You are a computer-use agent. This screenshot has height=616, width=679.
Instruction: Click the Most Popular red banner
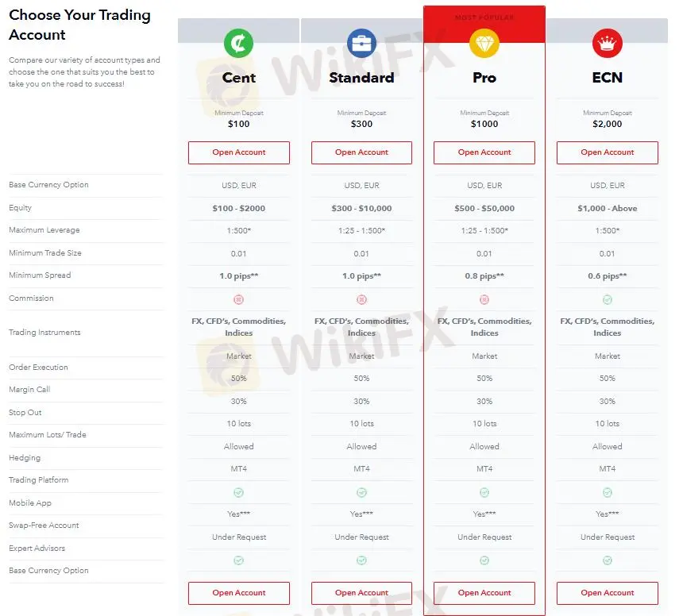(484, 17)
